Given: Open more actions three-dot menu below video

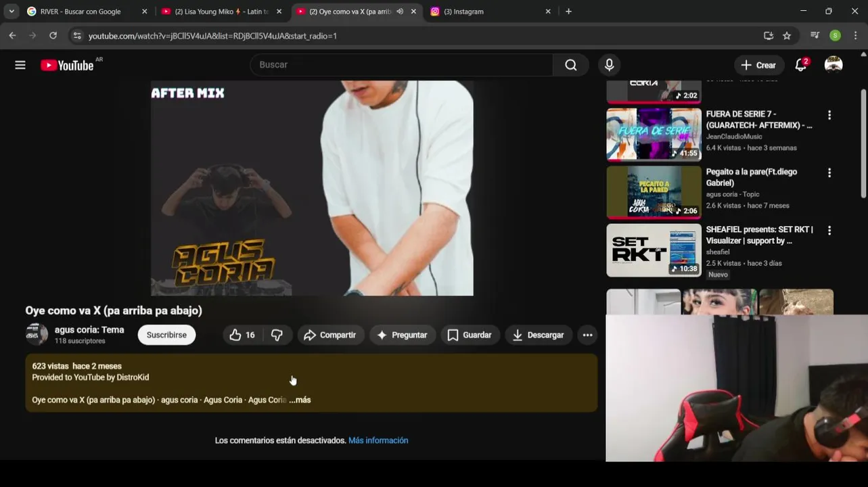Looking at the screenshot, I should pyautogui.click(x=587, y=335).
